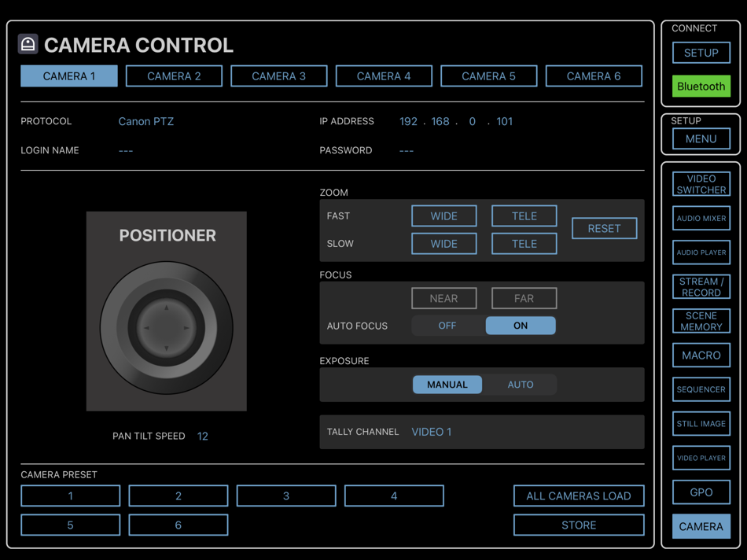Open the SEQUENCER page
This screenshot has height=560, width=747.
tap(701, 389)
